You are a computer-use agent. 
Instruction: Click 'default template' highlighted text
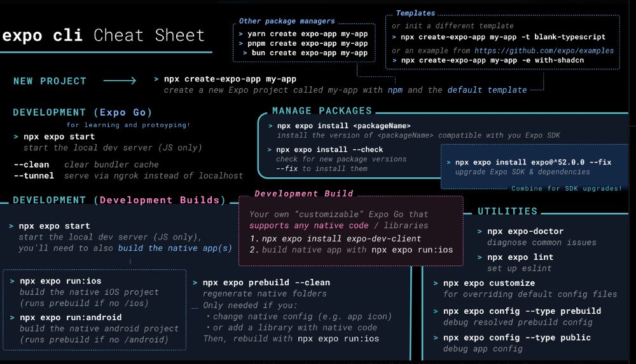coord(487,90)
